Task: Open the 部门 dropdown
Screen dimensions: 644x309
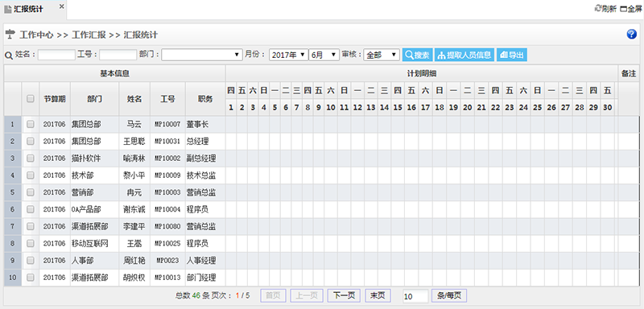Action: click(x=202, y=55)
